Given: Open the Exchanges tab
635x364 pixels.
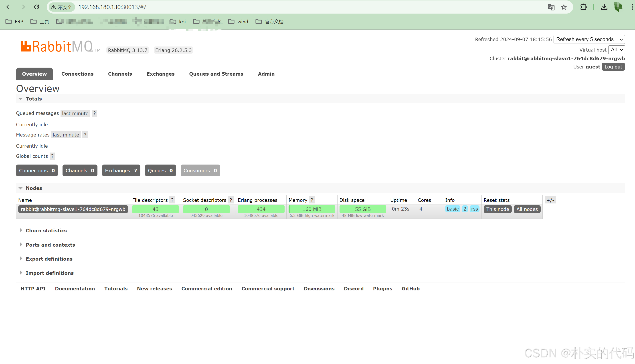Looking at the screenshot, I should point(160,74).
